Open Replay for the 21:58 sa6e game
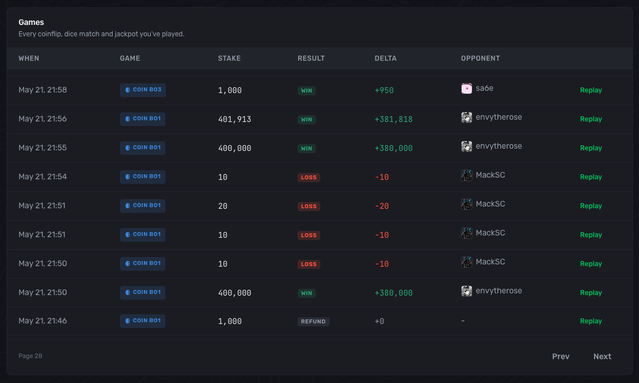Viewport: 639px width, 383px height. click(591, 90)
